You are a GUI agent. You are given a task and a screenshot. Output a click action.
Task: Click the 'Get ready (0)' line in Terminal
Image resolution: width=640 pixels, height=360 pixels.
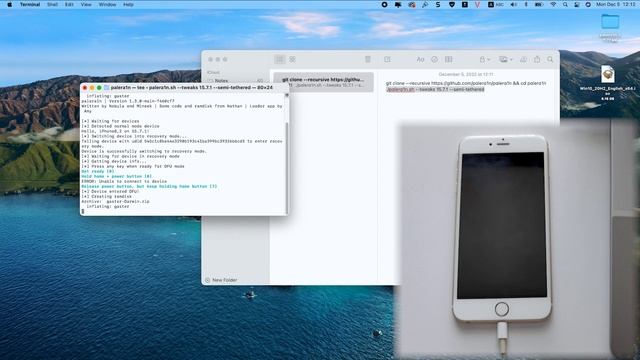tap(98, 171)
